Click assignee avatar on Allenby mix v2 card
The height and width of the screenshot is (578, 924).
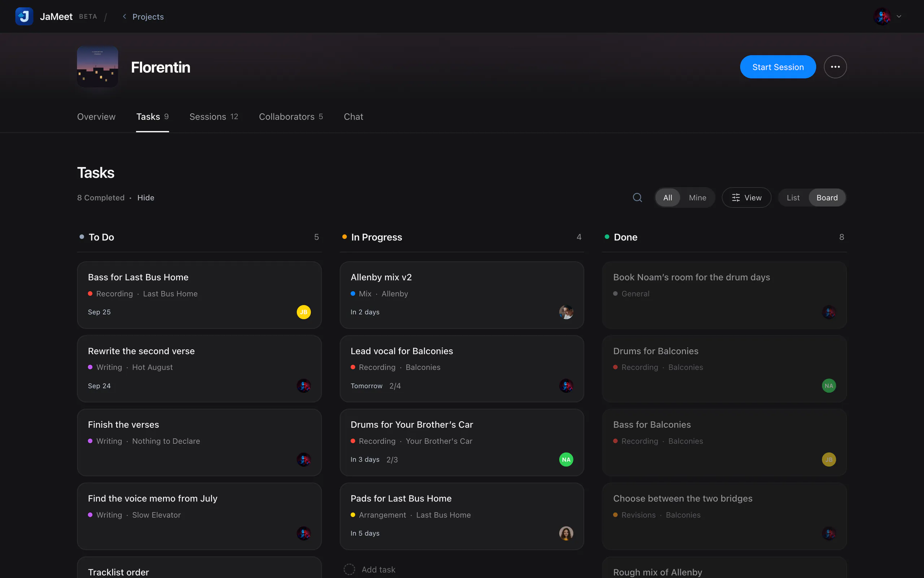(566, 312)
